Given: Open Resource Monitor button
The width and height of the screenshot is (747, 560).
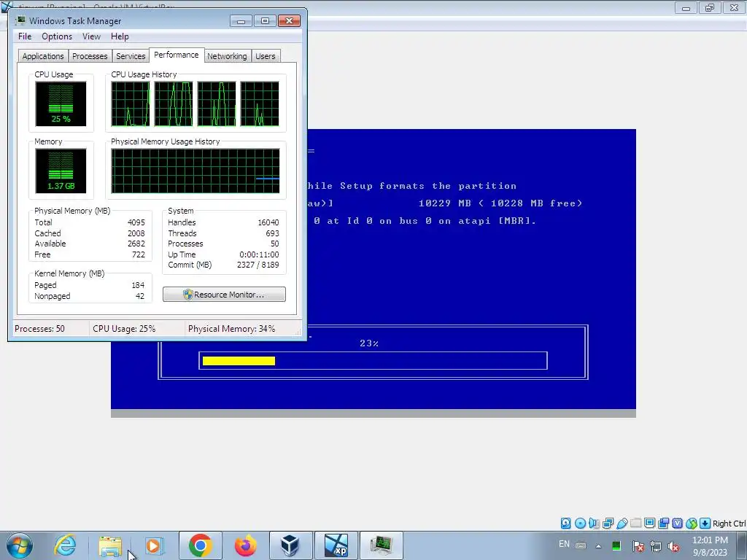Looking at the screenshot, I should (x=225, y=295).
